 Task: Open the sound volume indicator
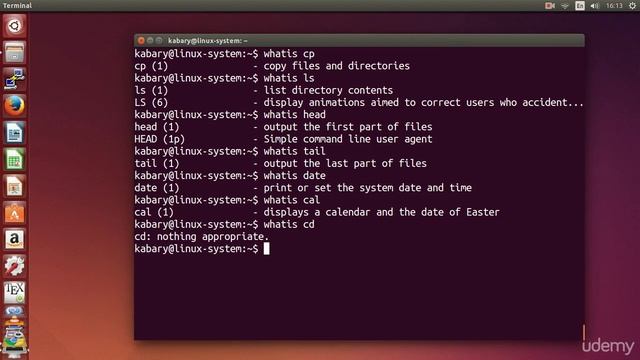pyautogui.click(x=595, y=5)
